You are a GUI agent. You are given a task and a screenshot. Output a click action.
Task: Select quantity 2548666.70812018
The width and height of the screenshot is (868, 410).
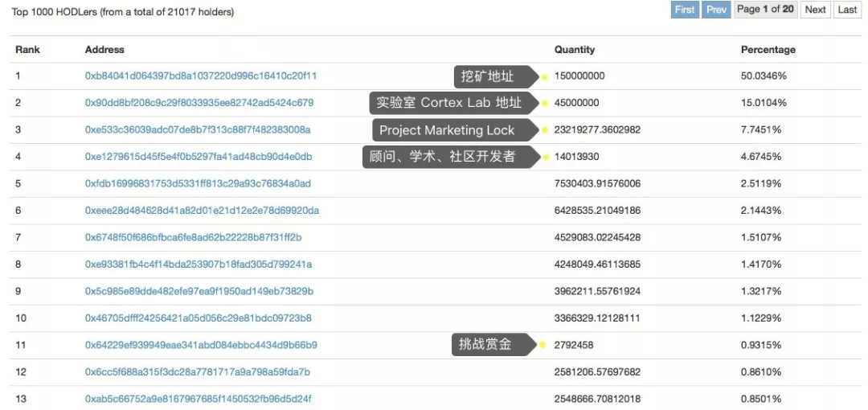[597, 399]
